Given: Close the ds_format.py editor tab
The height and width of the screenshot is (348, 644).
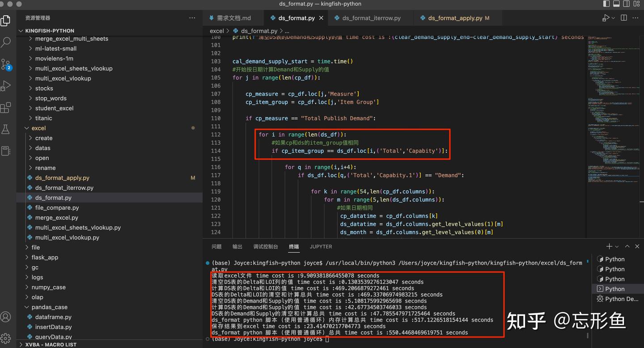Looking at the screenshot, I should (321, 18).
